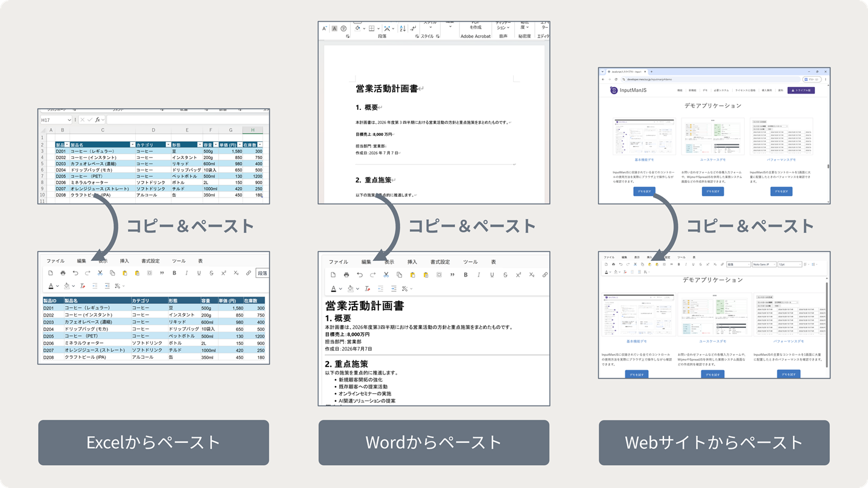Open 書式設定 menu in Excel-paste editor
Viewport: 868px width, 488px height.
coord(150,261)
